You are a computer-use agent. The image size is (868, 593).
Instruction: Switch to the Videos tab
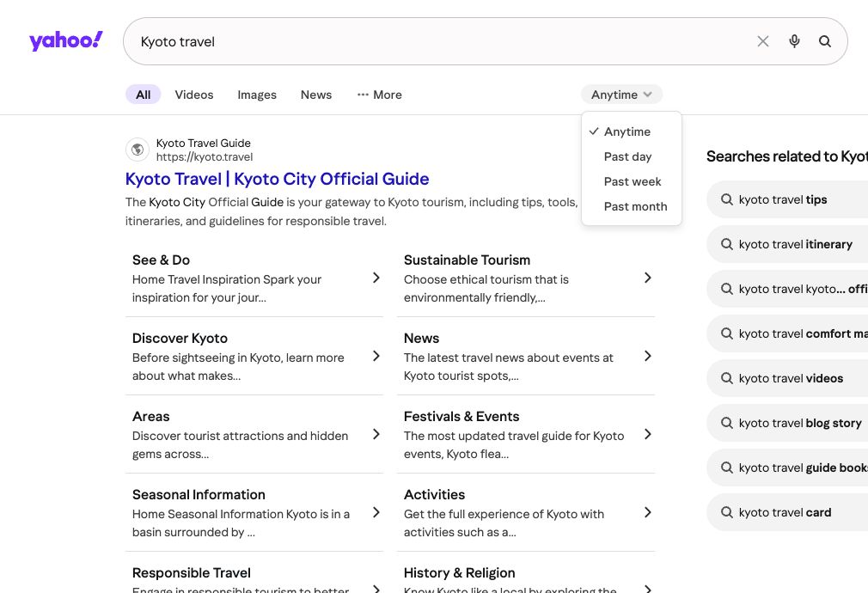click(193, 95)
